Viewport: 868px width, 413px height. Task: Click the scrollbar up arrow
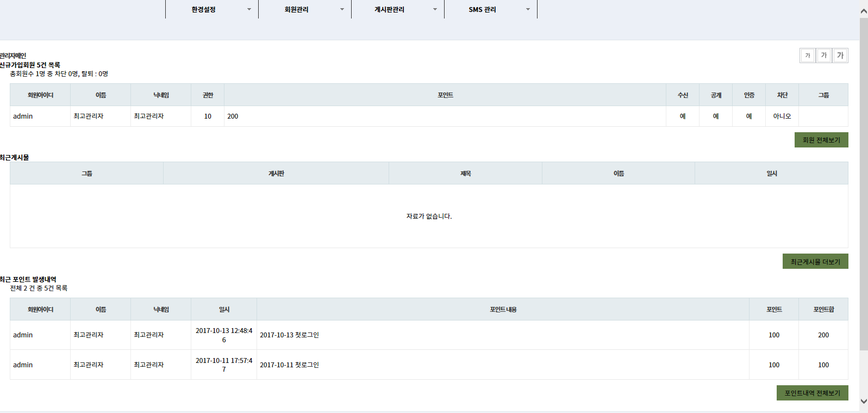tap(864, 10)
